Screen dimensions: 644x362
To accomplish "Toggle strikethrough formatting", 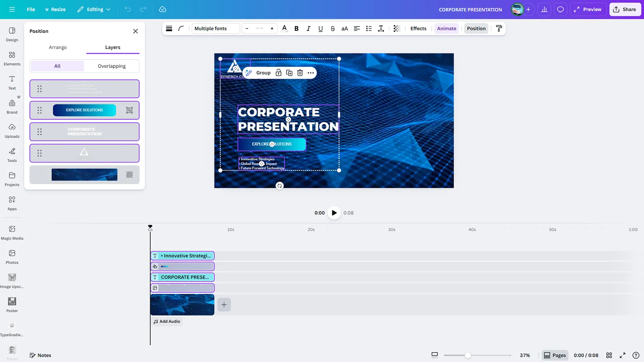I will pyautogui.click(x=332, y=29).
